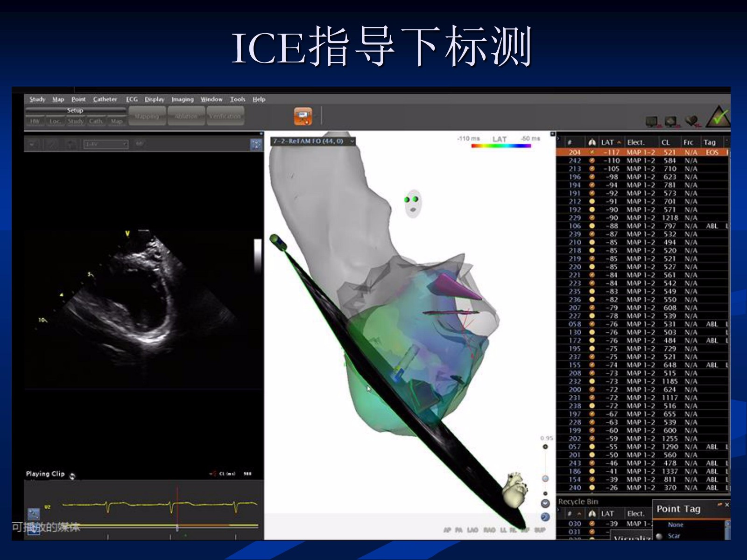
Task: Open the ultrasound view selector dropdown
Action: (x=106, y=144)
